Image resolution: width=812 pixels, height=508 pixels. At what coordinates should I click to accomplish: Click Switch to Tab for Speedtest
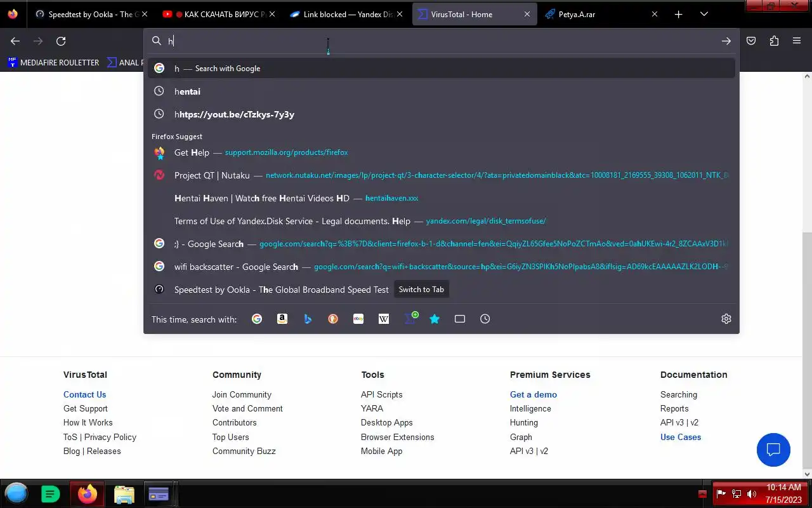tap(421, 290)
